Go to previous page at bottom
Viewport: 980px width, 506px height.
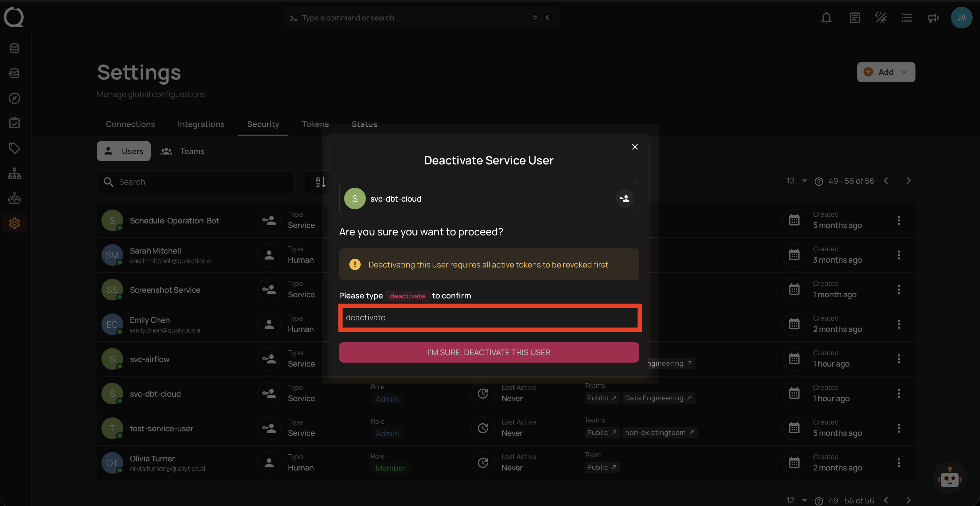(x=886, y=500)
